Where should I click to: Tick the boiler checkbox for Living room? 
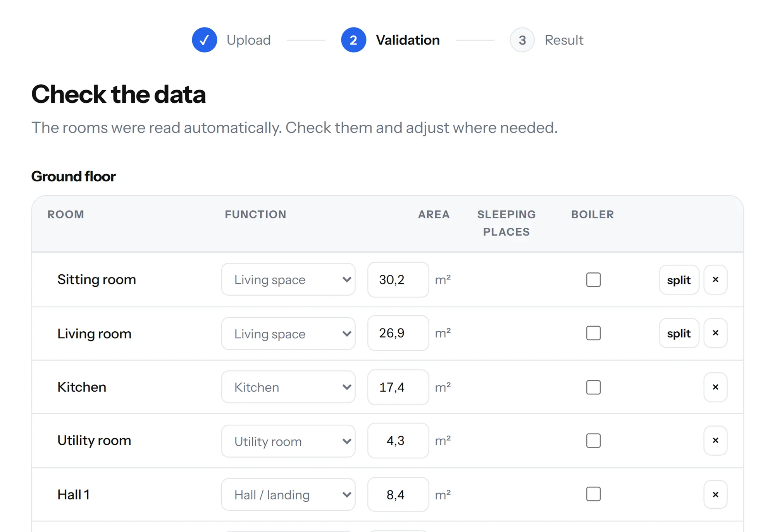pos(593,333)
